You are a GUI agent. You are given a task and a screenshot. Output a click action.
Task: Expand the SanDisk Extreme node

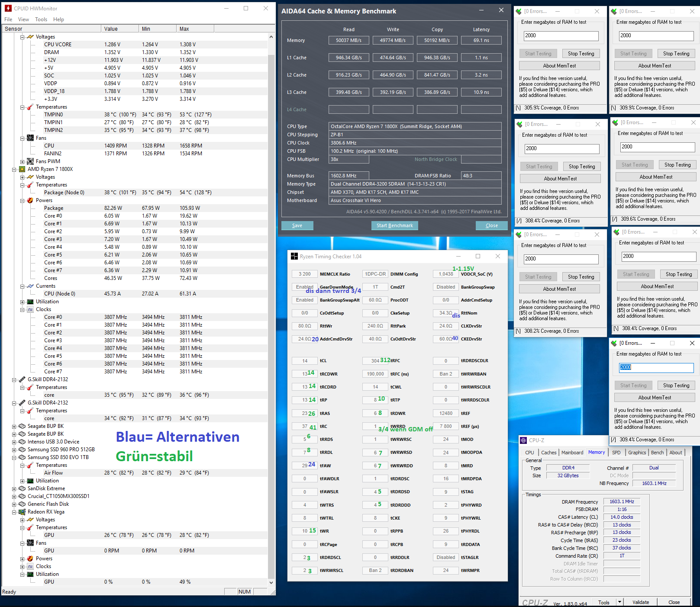tap(14, 489)
